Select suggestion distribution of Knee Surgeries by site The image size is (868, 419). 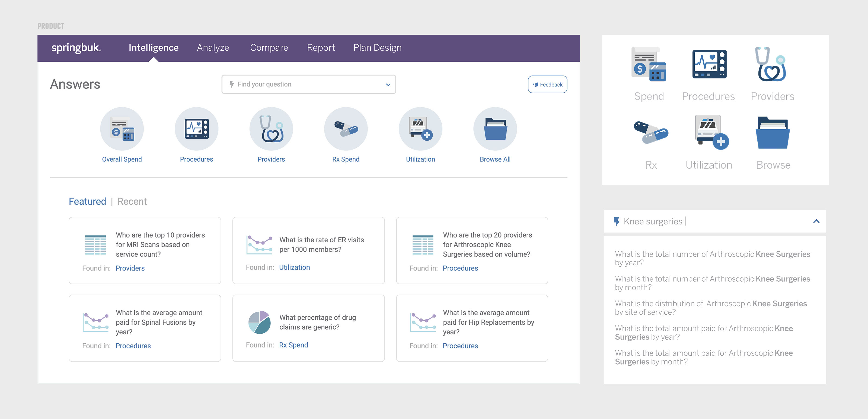711,308
